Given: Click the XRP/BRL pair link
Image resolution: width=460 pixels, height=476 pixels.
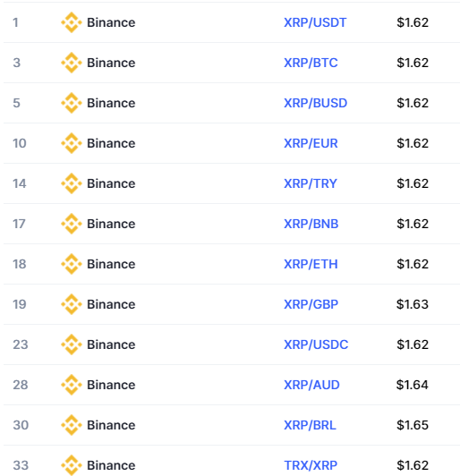Looking at the screenshot, I should coord(310,425).
